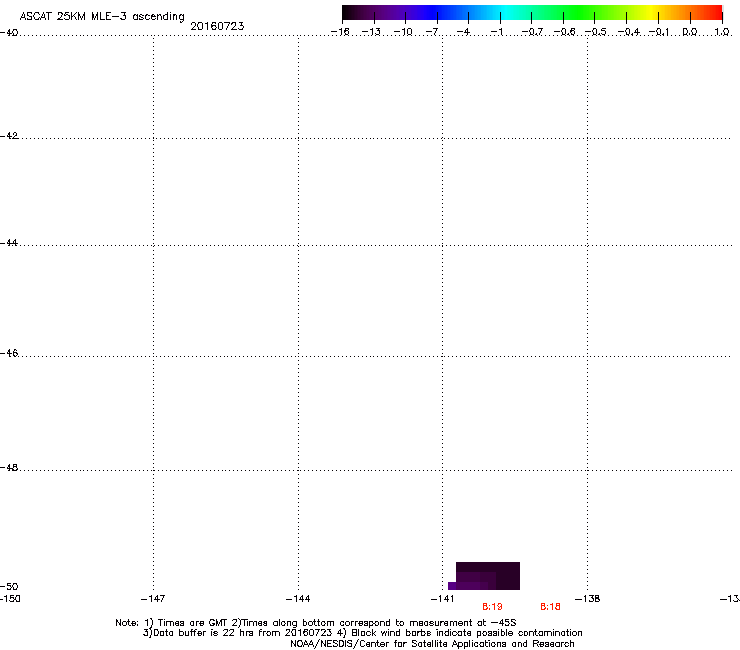The width and height of the screenshot is (740, 650).
Task: Click the -4 color bar label
Action: 463,32
